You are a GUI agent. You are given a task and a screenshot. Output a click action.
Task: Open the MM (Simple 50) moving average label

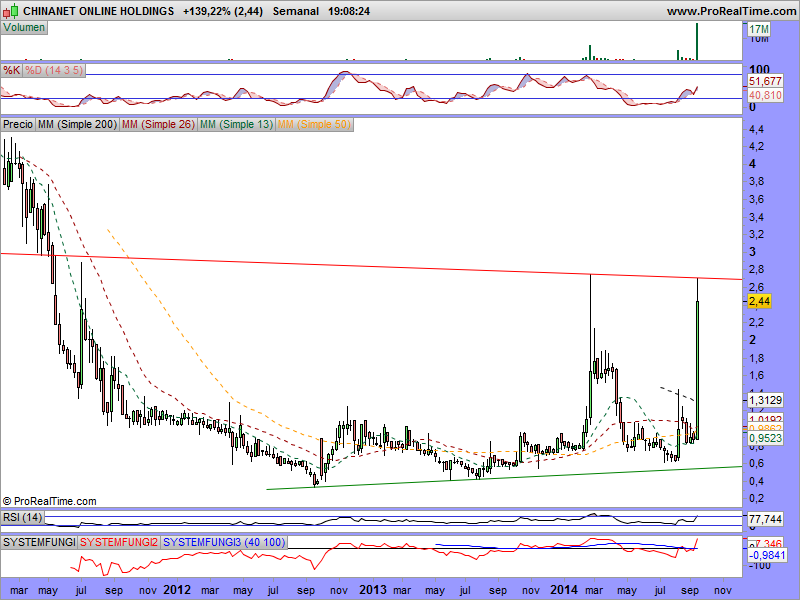tap(314, 124)
